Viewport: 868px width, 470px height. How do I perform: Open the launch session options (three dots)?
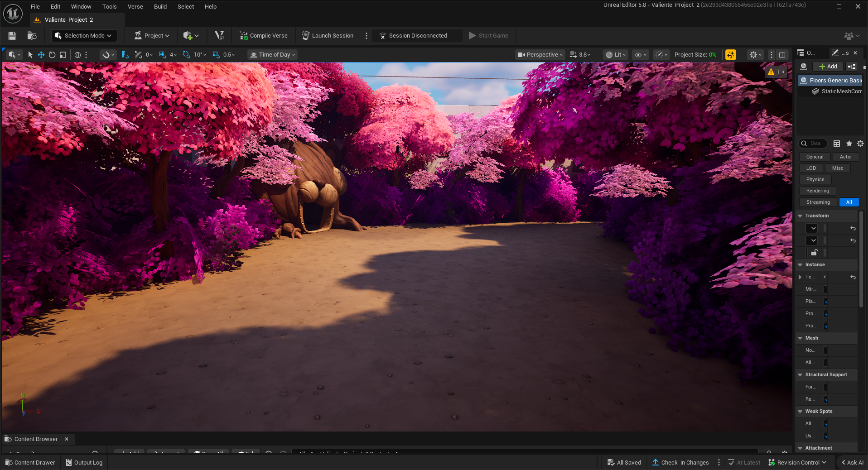366,36
